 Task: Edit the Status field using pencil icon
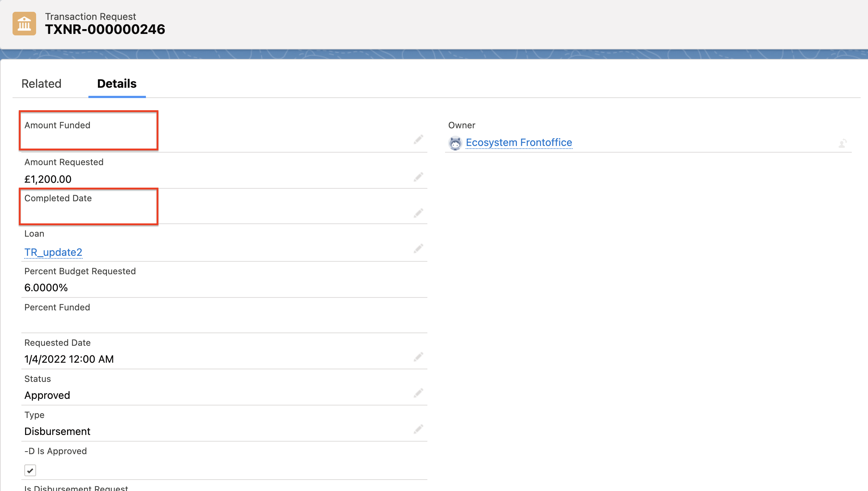(x=419, y=393)
